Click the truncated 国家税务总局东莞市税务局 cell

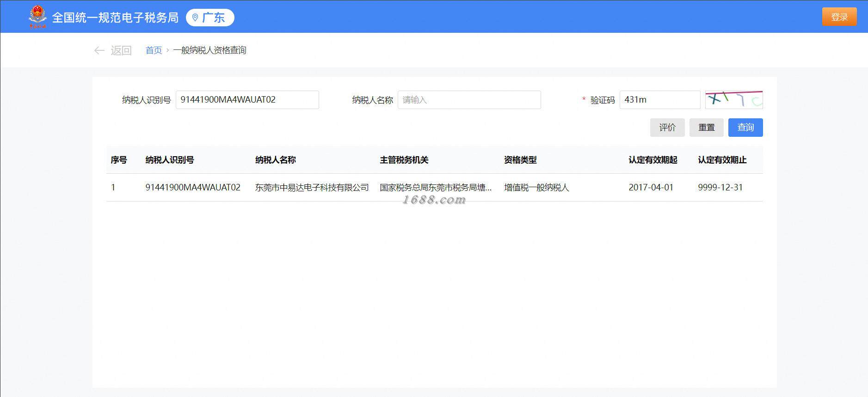click(436, 188)
